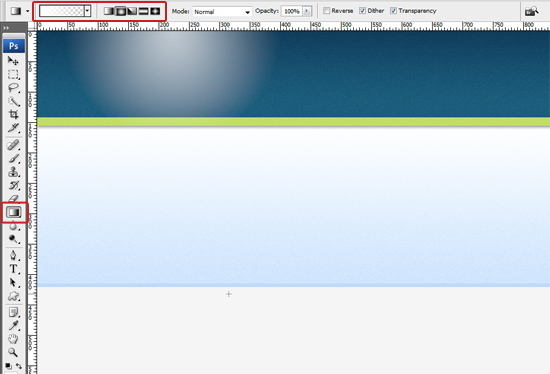Click the vertical ruler beside canvas
Screen dimensions: 550x374
tap(32, 202)
